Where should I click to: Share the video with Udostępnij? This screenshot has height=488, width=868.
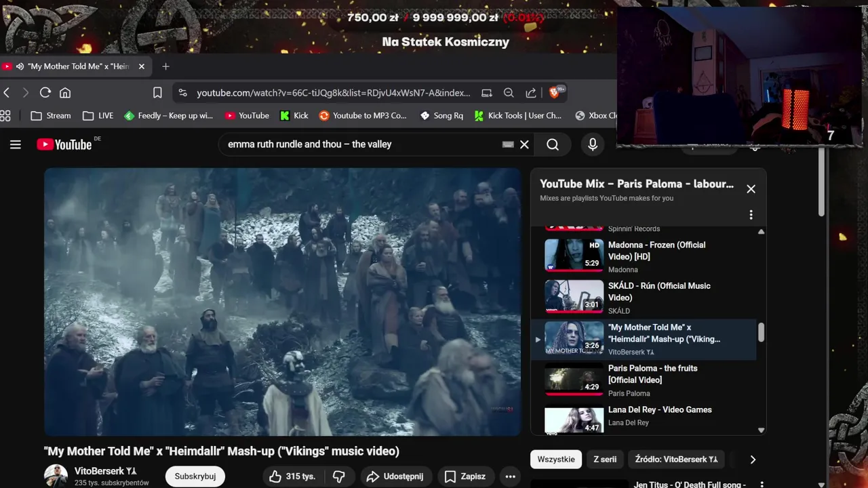tap(396, 476)
